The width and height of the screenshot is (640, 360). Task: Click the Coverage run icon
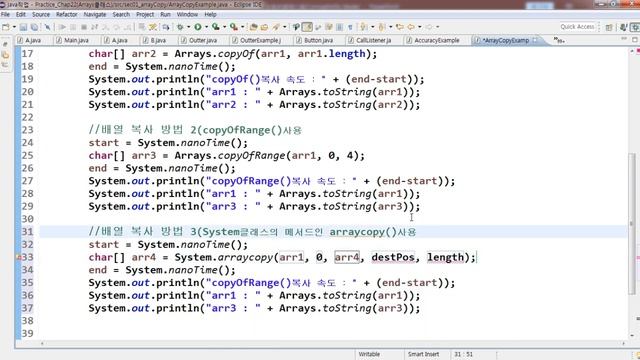pyautogui.click(x=216, y=27)
